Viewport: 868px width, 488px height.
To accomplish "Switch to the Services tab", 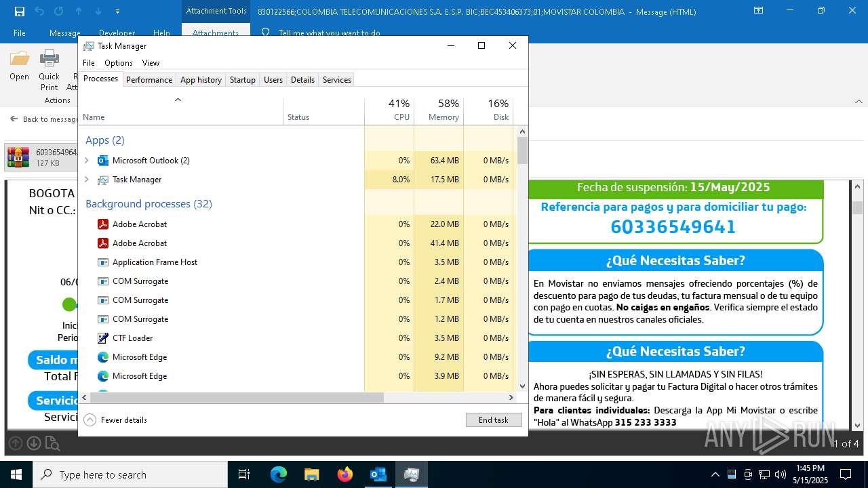I will pos(337,80).
